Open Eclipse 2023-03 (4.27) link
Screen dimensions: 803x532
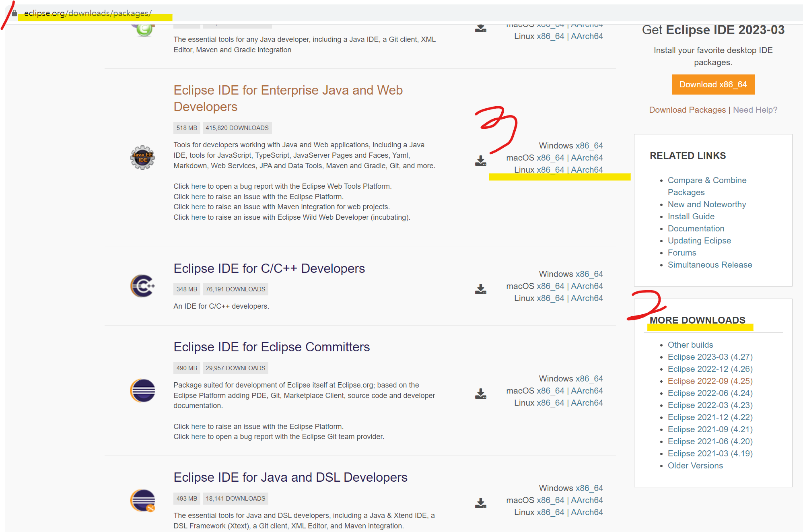710,357
